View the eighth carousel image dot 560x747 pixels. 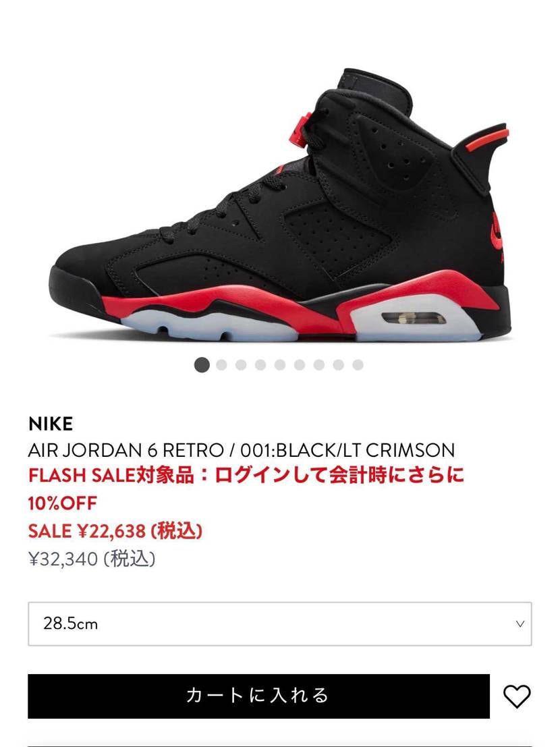pyautogui.click(x=339, y=365)
